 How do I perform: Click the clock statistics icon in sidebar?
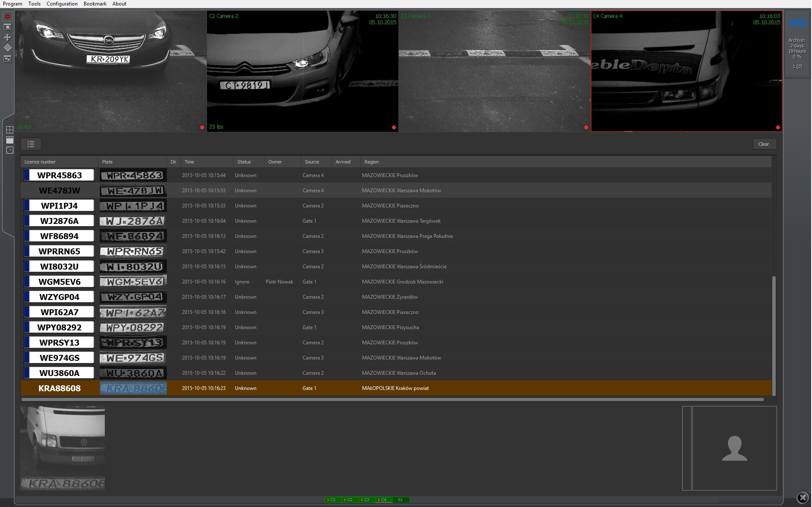click(10, 150)
